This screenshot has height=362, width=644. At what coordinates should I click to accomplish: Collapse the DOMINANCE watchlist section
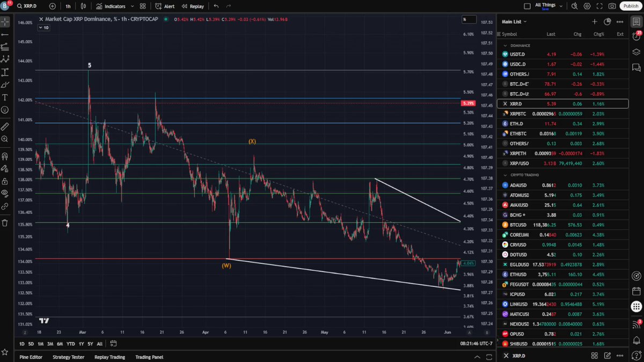click(x=505, y=46)
